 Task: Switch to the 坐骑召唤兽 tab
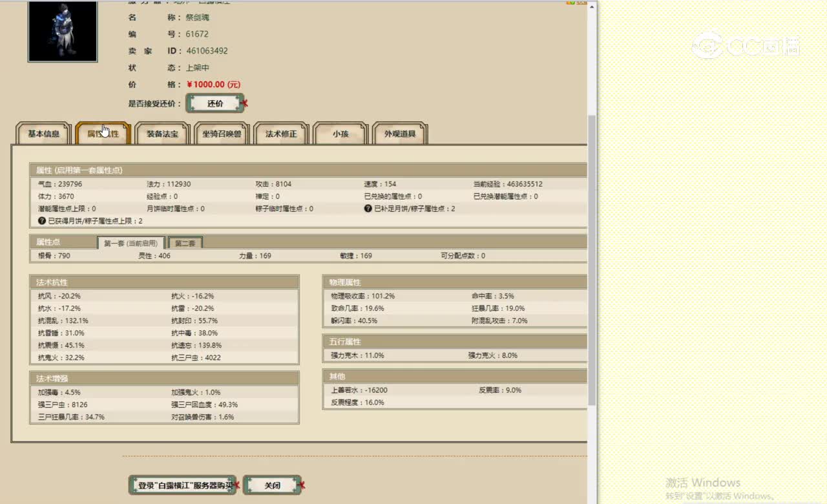click(x=222, y=134)
